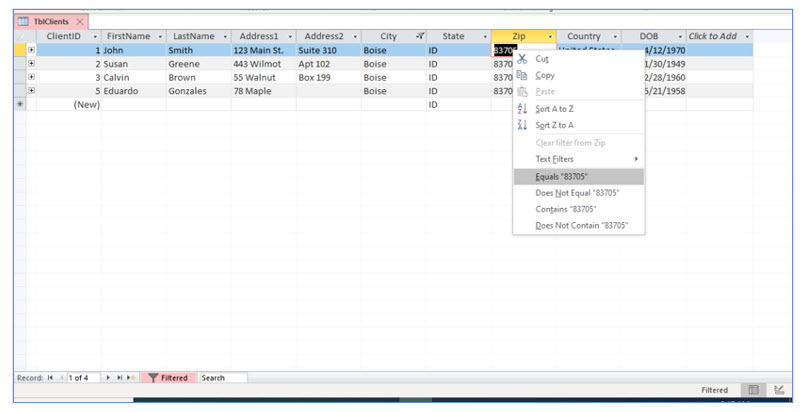This screenshot has width=804, height=412.
Task: Open the Text Filters submenu
Action: (578, 159)
